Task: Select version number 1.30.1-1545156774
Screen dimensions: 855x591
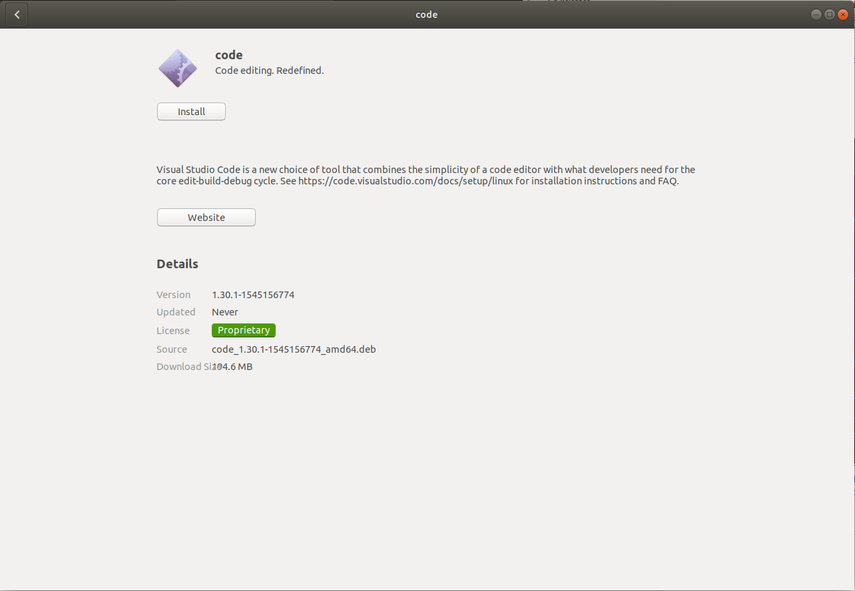Action: tap(253, 295)
